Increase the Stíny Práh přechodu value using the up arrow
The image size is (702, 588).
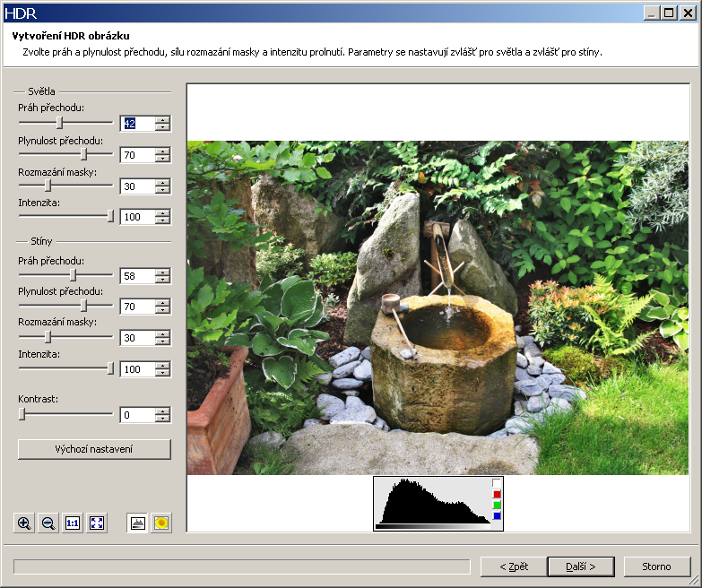pos(162,272)
